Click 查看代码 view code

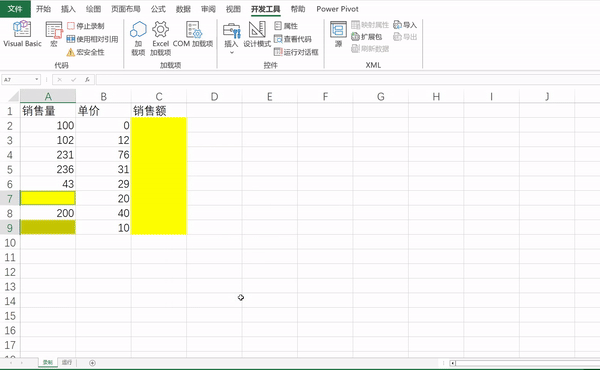point(293,39)
